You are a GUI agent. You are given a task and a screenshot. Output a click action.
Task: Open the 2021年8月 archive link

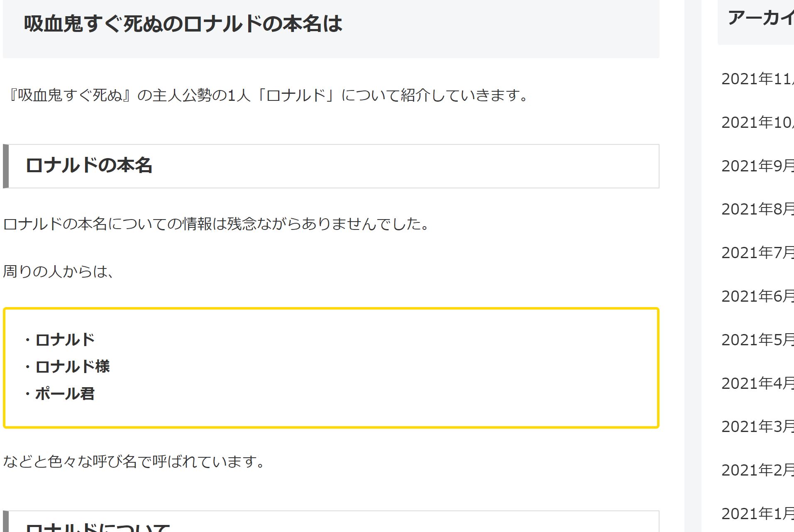pos(757,209)
